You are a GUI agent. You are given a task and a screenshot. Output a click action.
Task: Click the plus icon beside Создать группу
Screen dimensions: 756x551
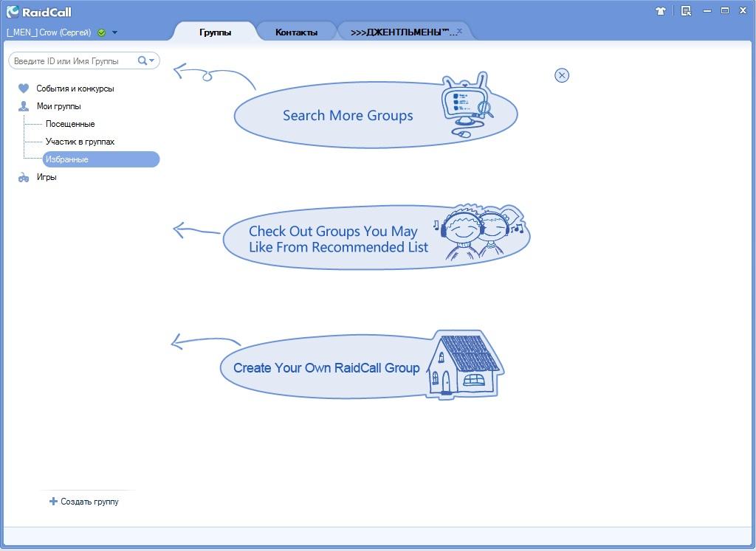53,502
